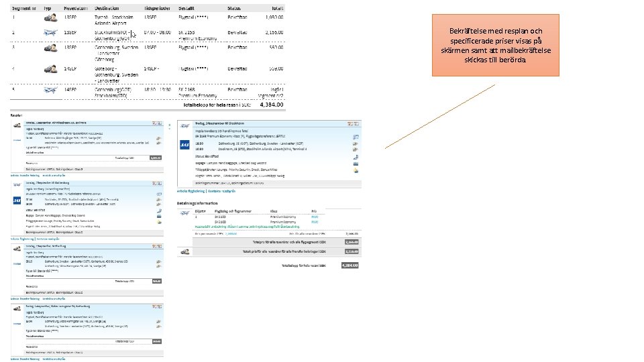Image resolution: width=644 pixels, height=362 pixels.
Task: Click seat icon in Stockholm return flight card
Action: point(356,157)
